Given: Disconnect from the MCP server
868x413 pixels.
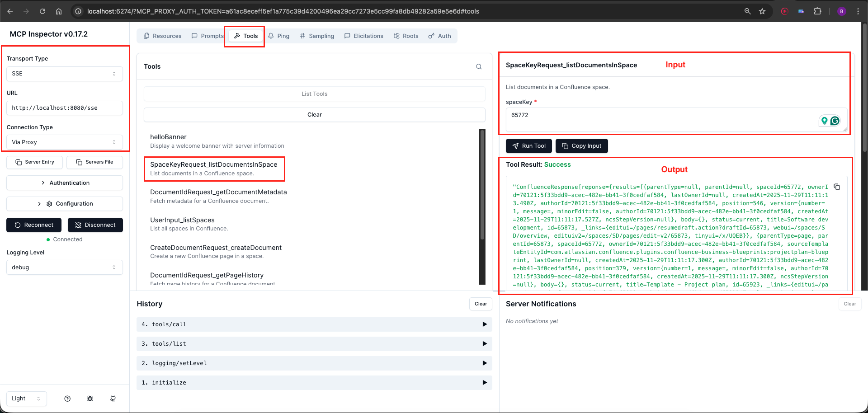Looking at the screenshot, I should pyautogui.click(x=95, y=225).
